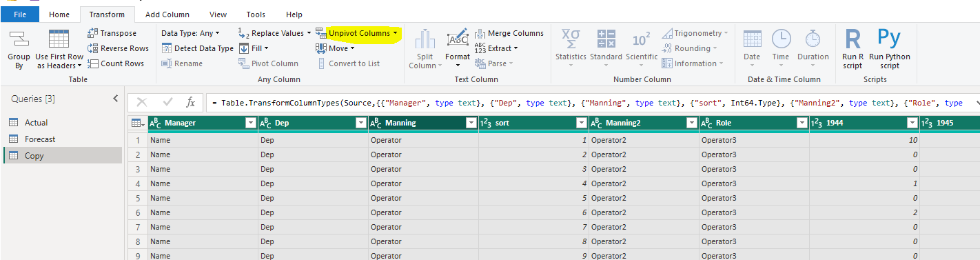Open the Parse dropdown
This screenshot has width=980, height=260.
pyautogui.click(x=493, y=63)
